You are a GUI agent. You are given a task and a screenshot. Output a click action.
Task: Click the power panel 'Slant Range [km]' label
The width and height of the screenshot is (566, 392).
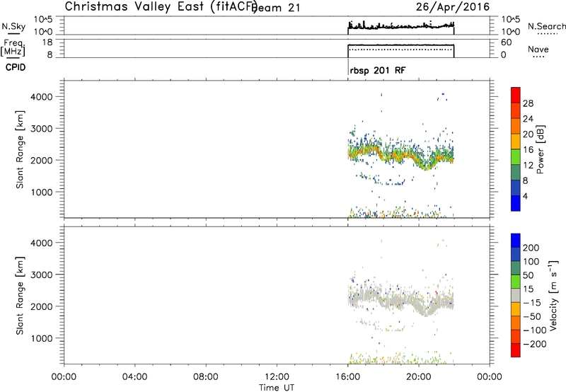pyautogui.click(x=20, y=149)
